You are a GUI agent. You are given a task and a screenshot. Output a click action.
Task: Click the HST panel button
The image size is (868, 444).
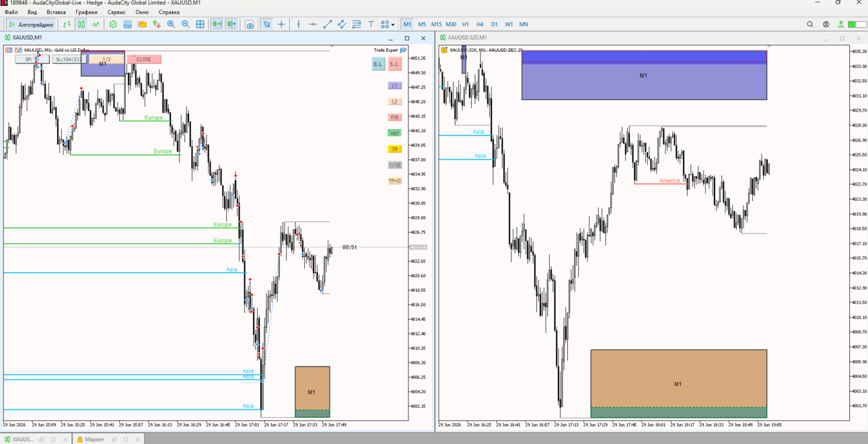(394, 133)
